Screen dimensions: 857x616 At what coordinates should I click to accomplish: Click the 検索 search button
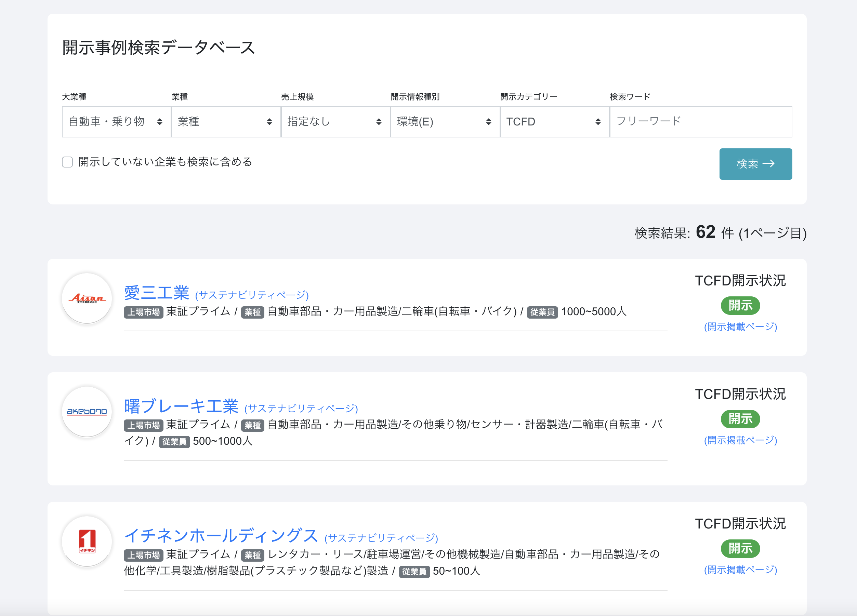(x=756, y=164)
